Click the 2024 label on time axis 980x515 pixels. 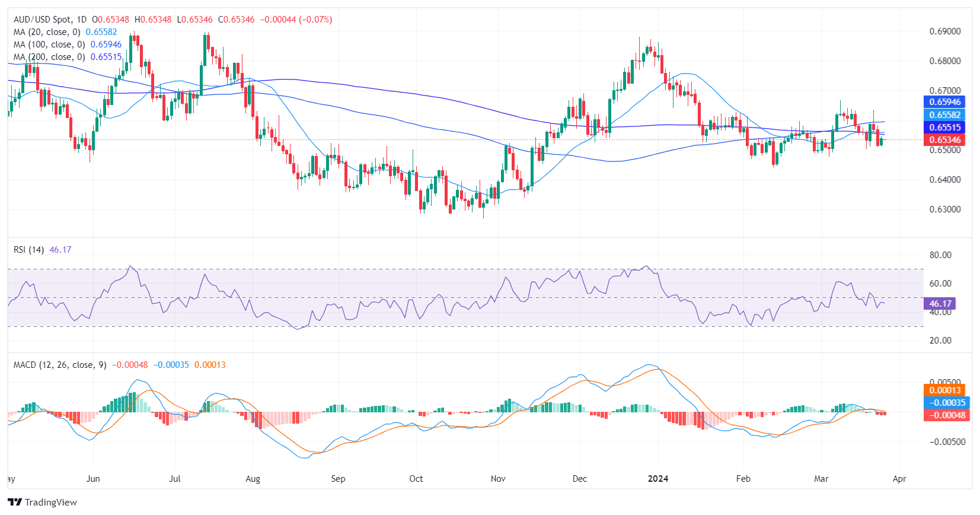coord(657,479)
